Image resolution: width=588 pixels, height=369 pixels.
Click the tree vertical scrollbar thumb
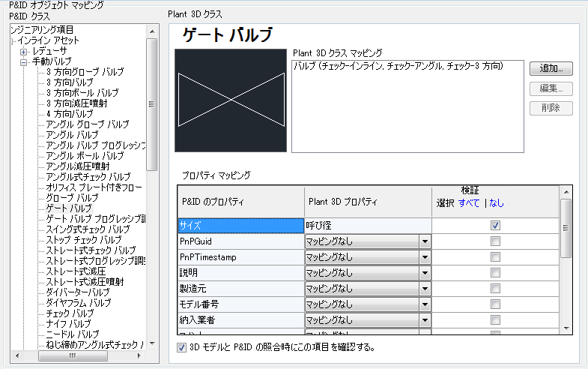151,104
